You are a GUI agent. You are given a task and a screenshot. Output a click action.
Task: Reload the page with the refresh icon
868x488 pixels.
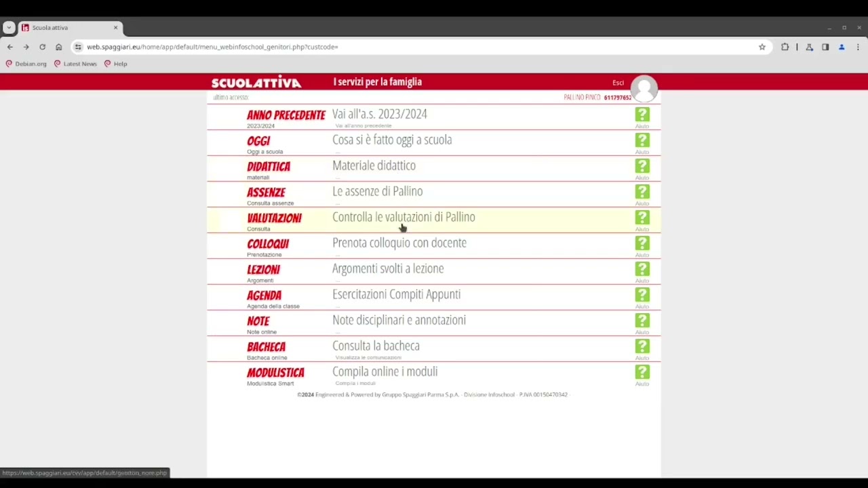click(x=42, y=47)
